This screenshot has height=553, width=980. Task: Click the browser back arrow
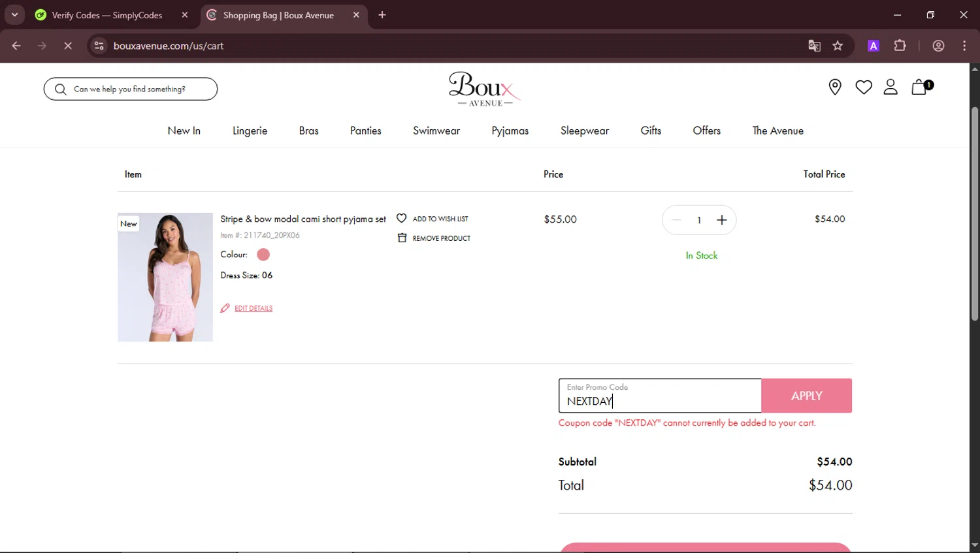16,46
